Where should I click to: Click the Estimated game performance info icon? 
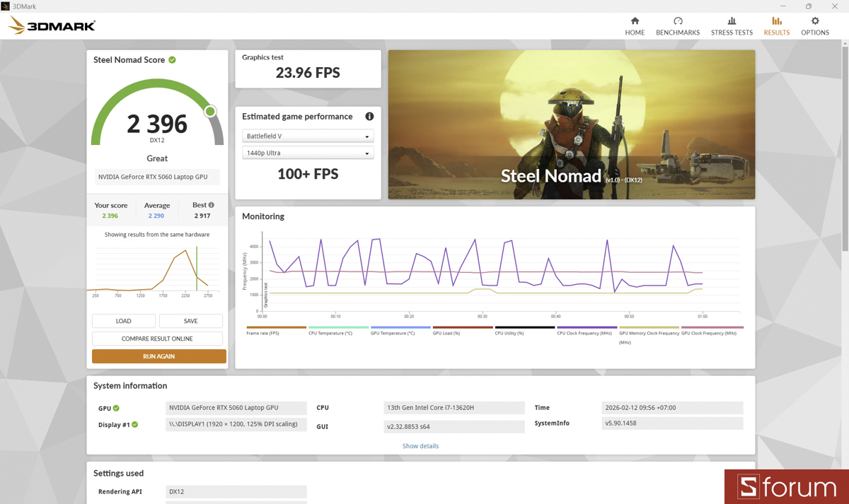(369, 116)
